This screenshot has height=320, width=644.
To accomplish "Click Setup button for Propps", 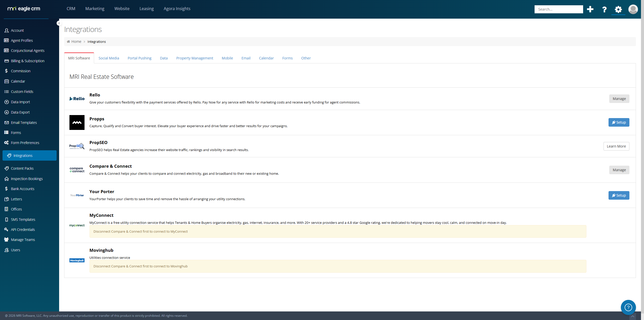I will 619,122.
